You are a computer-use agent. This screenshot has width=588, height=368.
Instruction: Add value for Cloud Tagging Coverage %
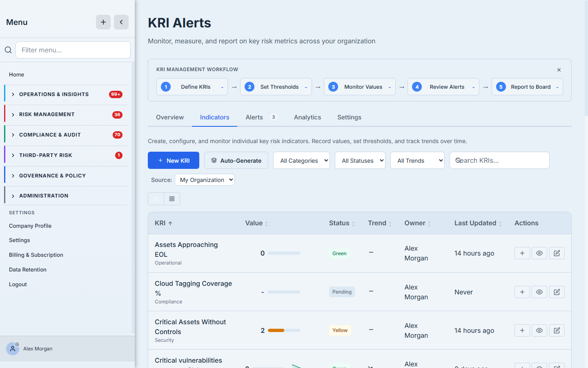point(522,292)
